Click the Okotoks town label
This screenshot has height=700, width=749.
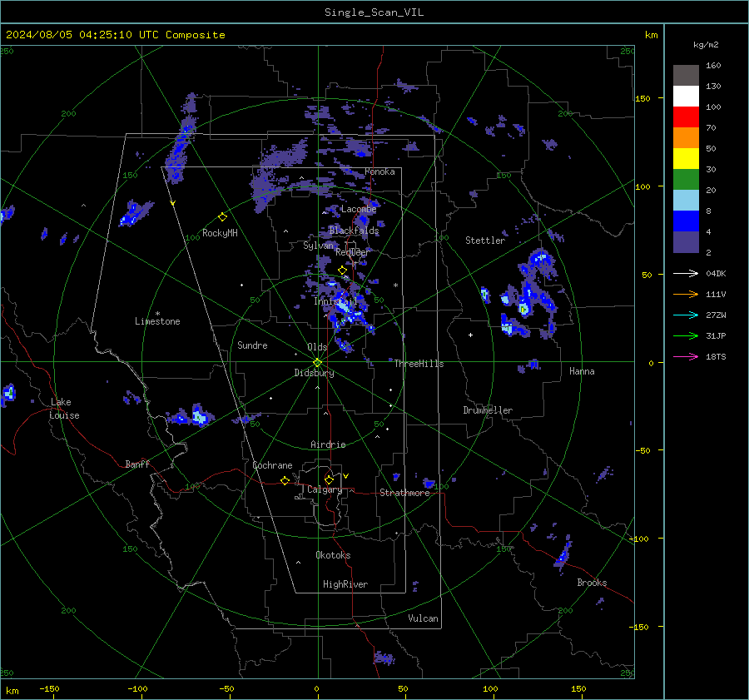click(333, 555)
